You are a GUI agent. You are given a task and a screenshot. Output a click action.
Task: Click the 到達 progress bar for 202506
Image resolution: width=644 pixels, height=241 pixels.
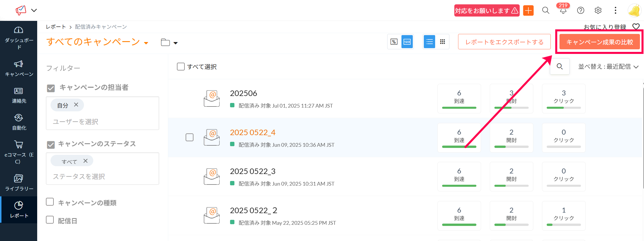(459, 108)
